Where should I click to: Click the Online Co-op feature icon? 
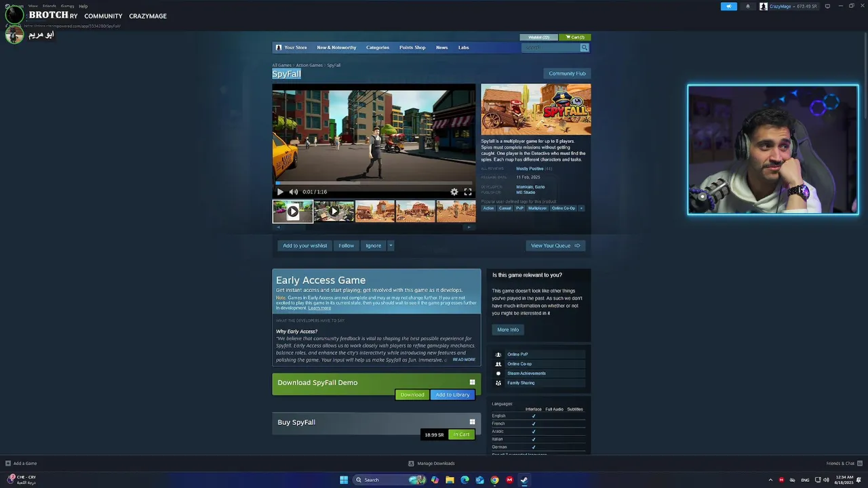498,364
